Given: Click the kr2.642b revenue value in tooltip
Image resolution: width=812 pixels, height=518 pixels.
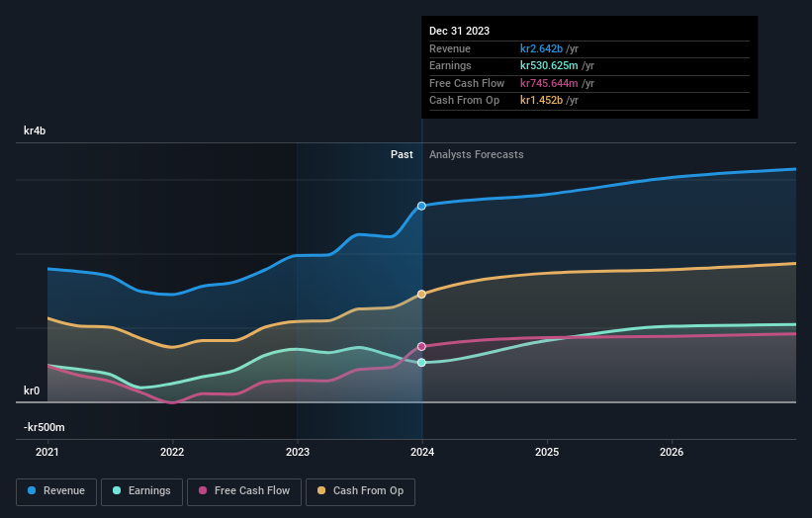Looking at the screenshot, I should tap(542, 48).
